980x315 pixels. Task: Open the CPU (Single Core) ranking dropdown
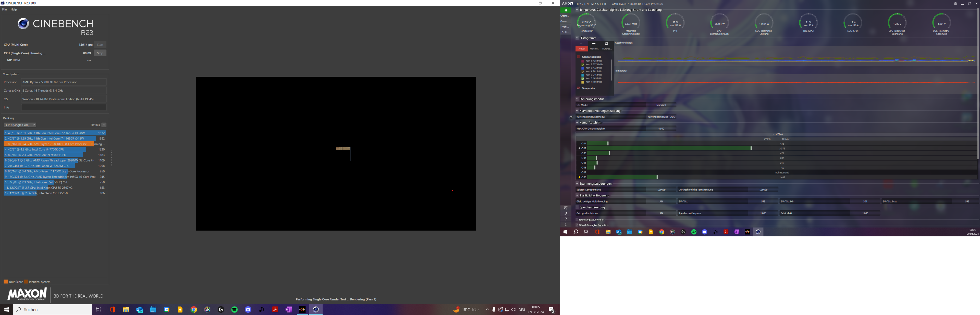(x=20, y=125)
